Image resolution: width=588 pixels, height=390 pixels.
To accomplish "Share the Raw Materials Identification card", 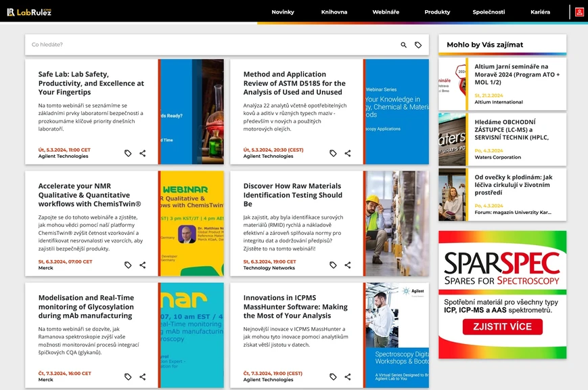I will coord(348,265).
